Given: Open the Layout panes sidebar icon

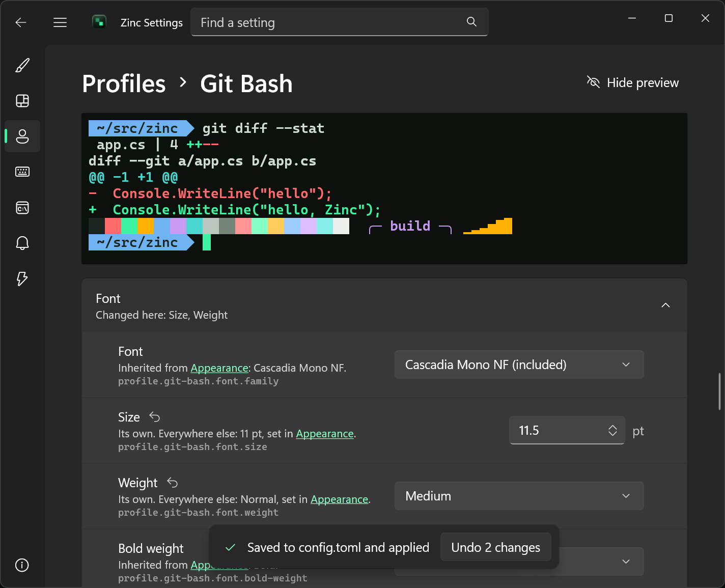Looking at the screenshot, I should (x=22, y=101).
